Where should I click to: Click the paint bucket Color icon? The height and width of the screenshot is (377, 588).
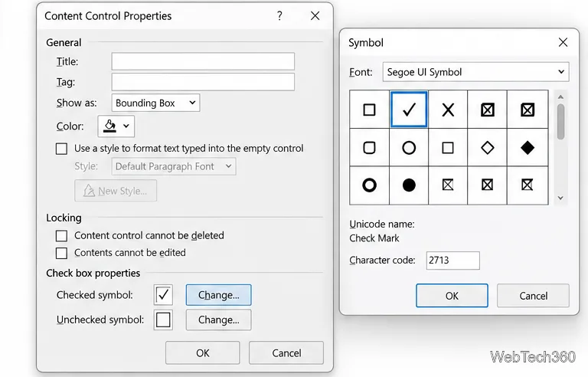tap(110, 126)
